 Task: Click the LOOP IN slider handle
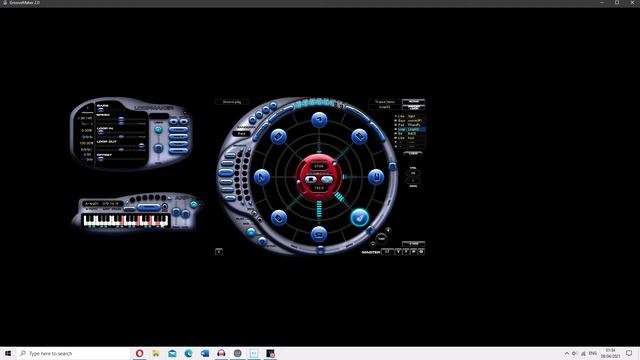tap(100, 132)
